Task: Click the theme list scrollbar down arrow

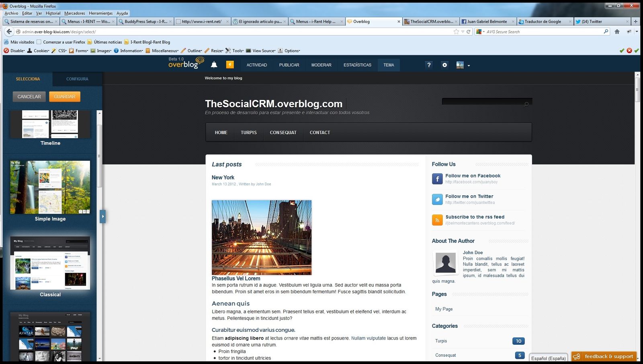Action: 100,358
